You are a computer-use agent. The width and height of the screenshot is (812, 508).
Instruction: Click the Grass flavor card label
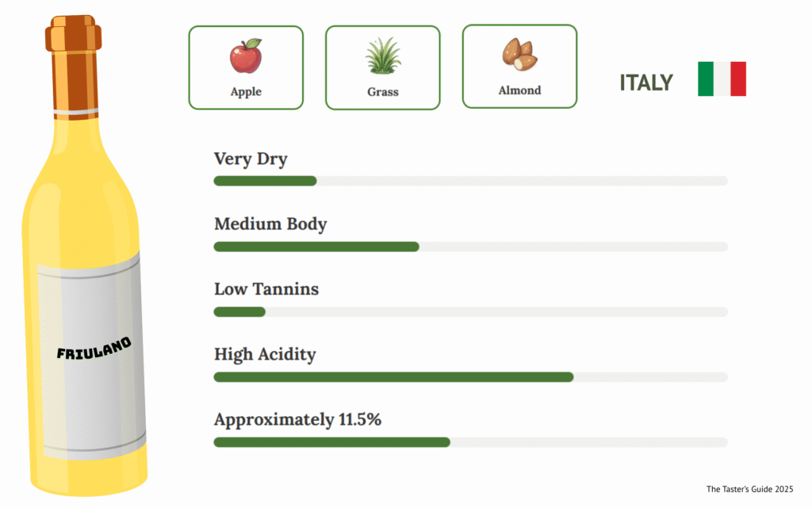pos(383,92)
